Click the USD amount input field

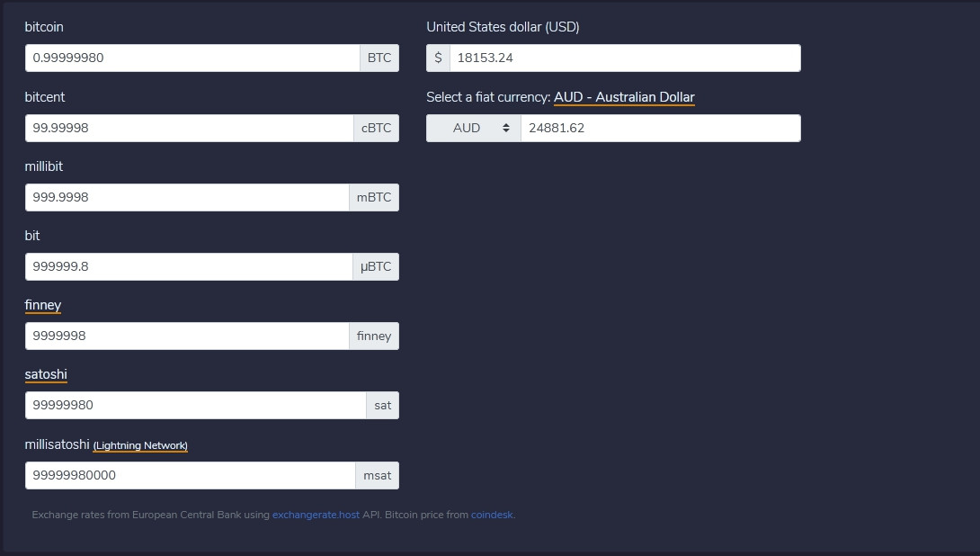(x=625, y=58)
